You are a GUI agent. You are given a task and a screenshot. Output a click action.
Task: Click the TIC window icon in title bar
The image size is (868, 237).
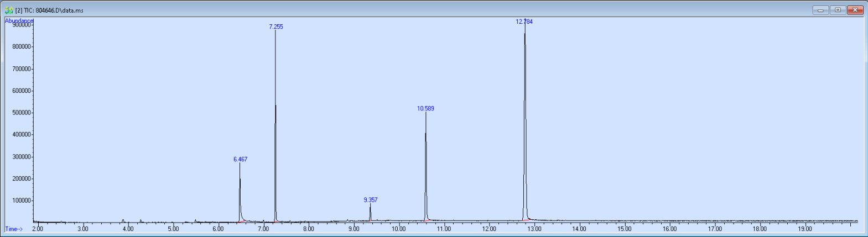pos(9,10)
